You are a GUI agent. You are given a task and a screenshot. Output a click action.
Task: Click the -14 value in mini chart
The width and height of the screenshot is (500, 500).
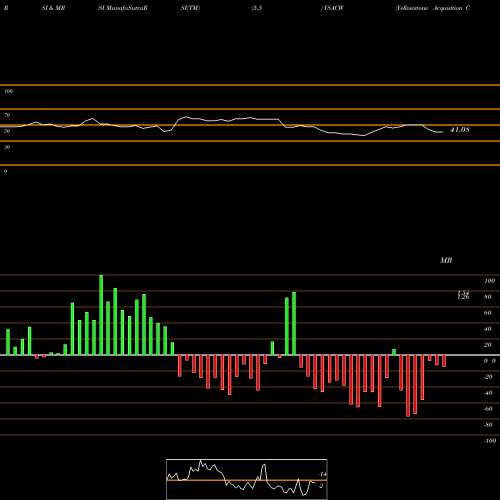point(322,474)
